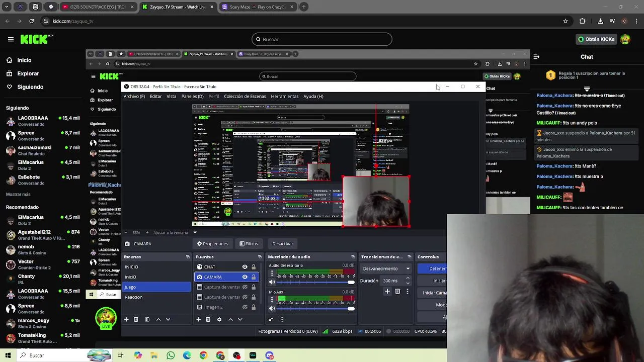The width and height of the screenshot is (644, 362).
Task: Mute the Mic/Aux speaker icon
Action: pos(272,308)
